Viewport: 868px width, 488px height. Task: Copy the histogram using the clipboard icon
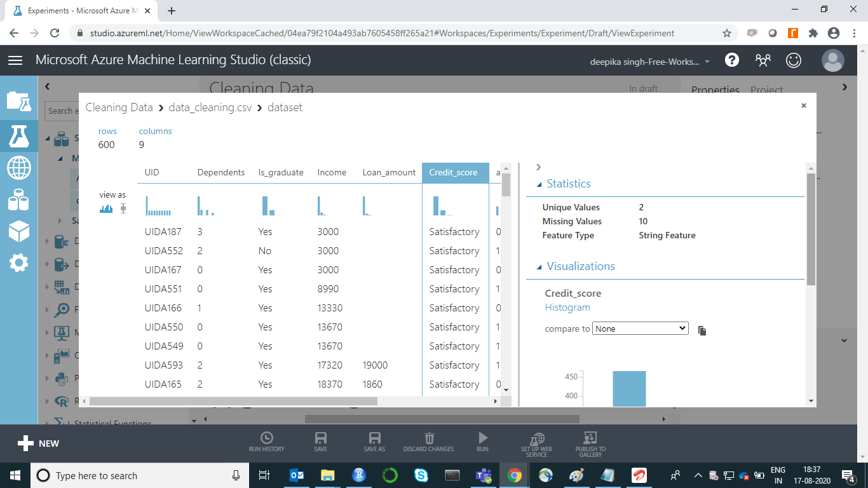[702, 330]
